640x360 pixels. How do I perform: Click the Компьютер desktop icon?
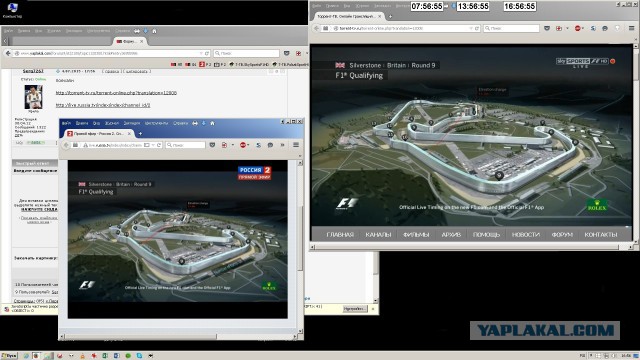click(x=12, y=10)
